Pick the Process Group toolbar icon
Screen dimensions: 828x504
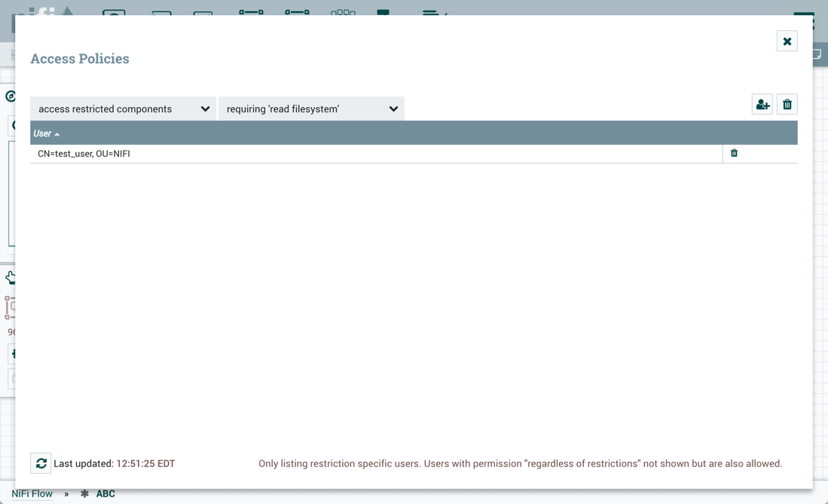pos(251,11)
